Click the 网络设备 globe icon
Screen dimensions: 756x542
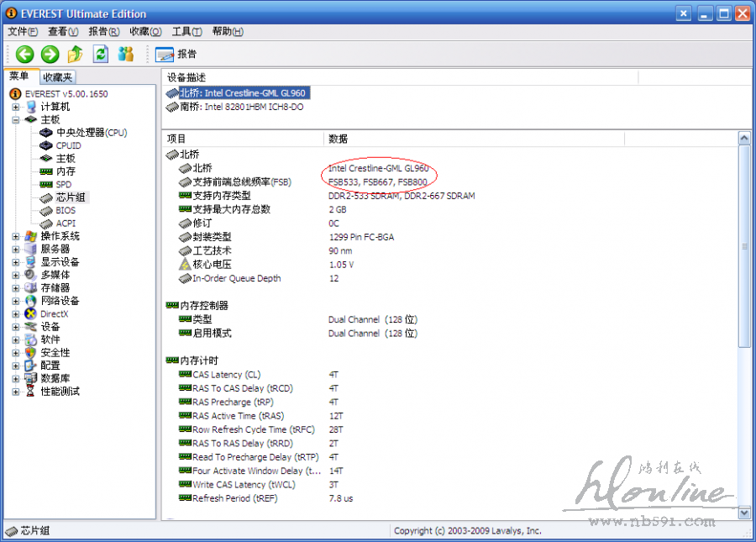(31, 301)
